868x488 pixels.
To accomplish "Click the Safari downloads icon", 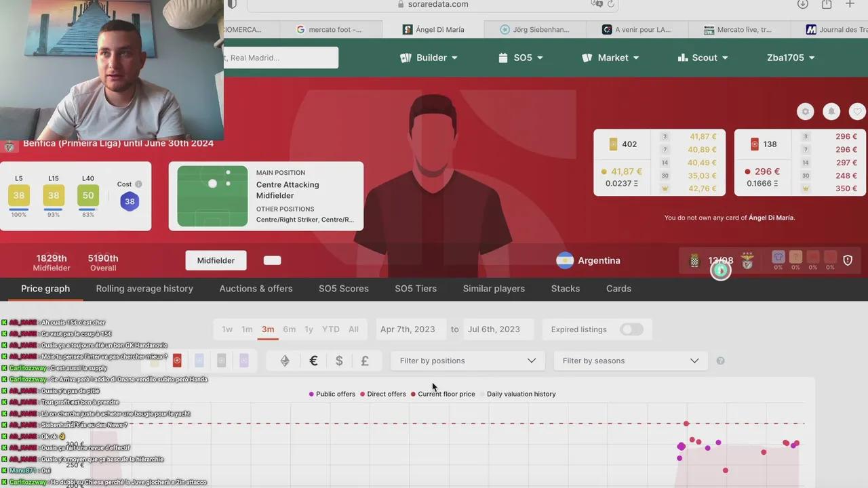I will coord(803,4).
